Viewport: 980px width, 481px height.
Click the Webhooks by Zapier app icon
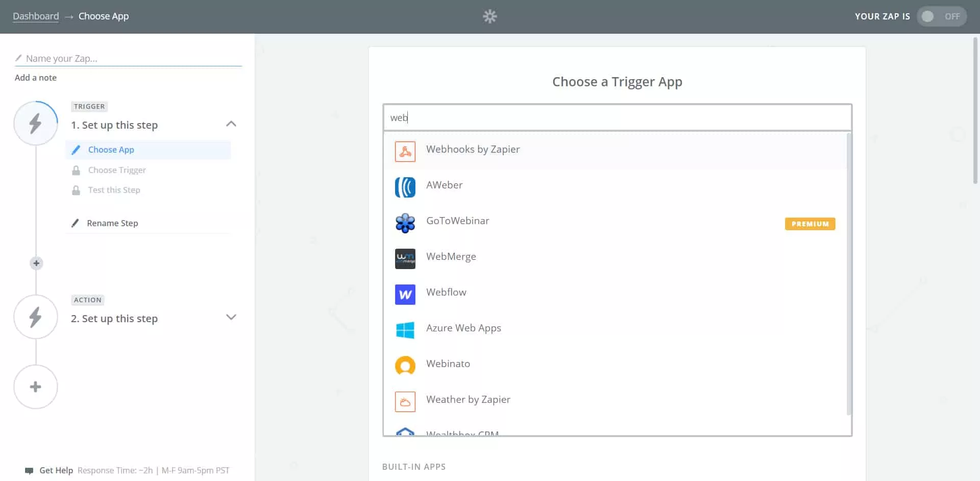pyautogui.click(x=405, y=151)
